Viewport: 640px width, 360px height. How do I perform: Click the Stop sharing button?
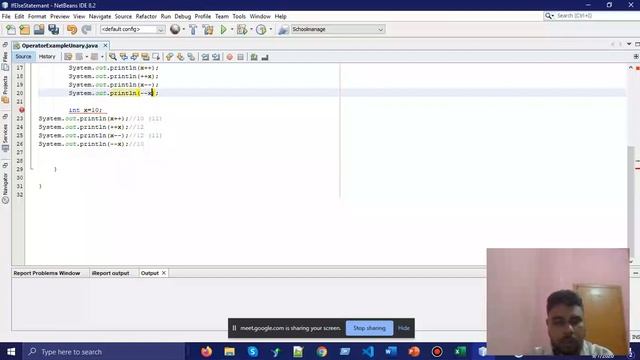tap(369, 328)
